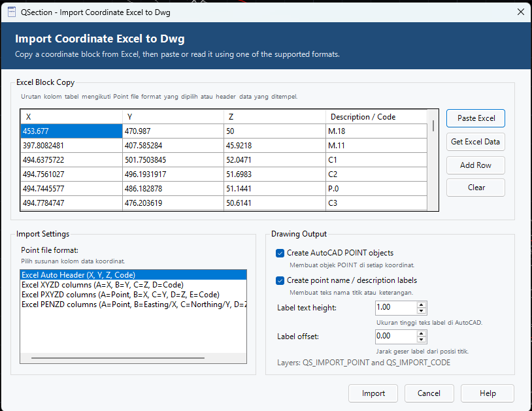Select cell with value 486.182878
The width and height of the screenshot is (532, 411).
click(173, 189)
